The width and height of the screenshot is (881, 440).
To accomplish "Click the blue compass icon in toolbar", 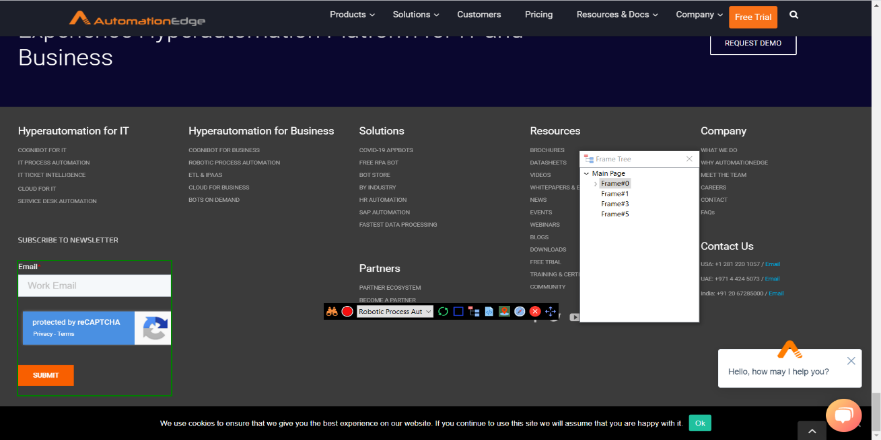I will (520, 311).
